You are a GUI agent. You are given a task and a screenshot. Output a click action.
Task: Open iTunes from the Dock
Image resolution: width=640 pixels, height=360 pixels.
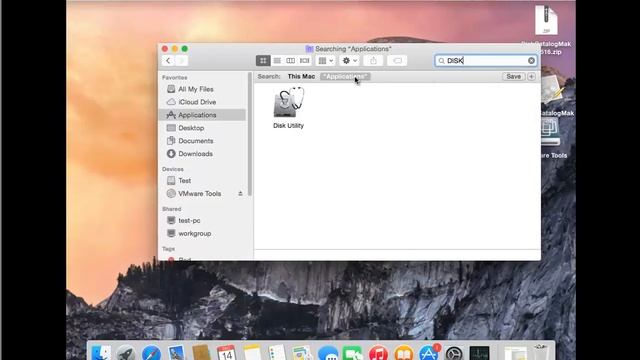pos(378,353)
